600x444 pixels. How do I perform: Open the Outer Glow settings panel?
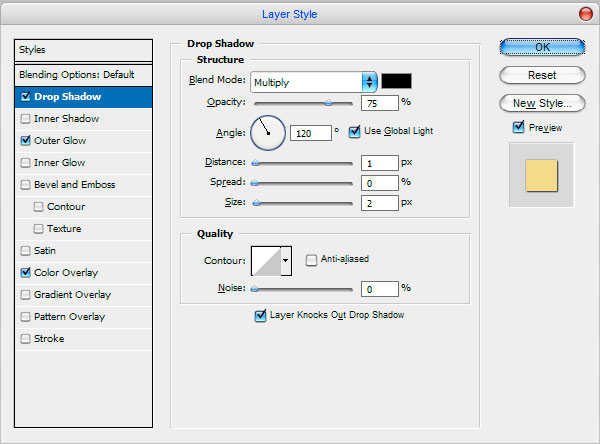(60, 140)
